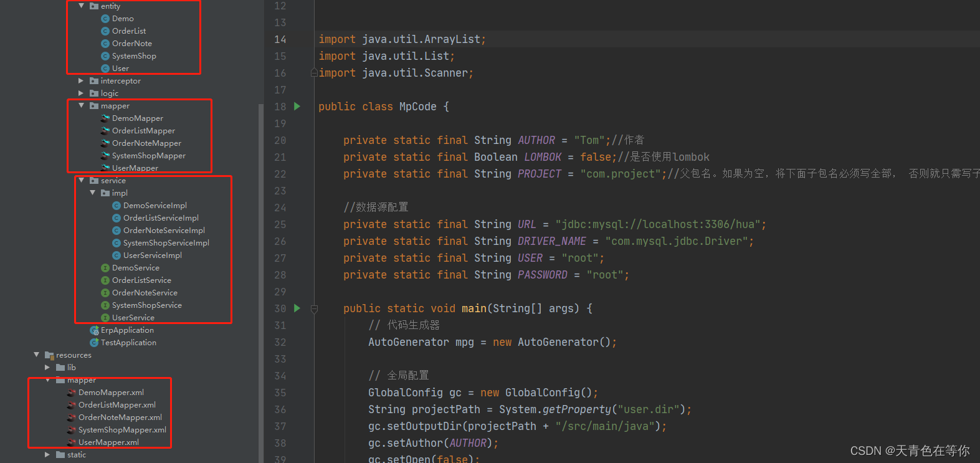The height and width of the screenshot is (463, 980).
Task: Fold the imports block marker
Action: pyautogui.click(x=314, y=73)
